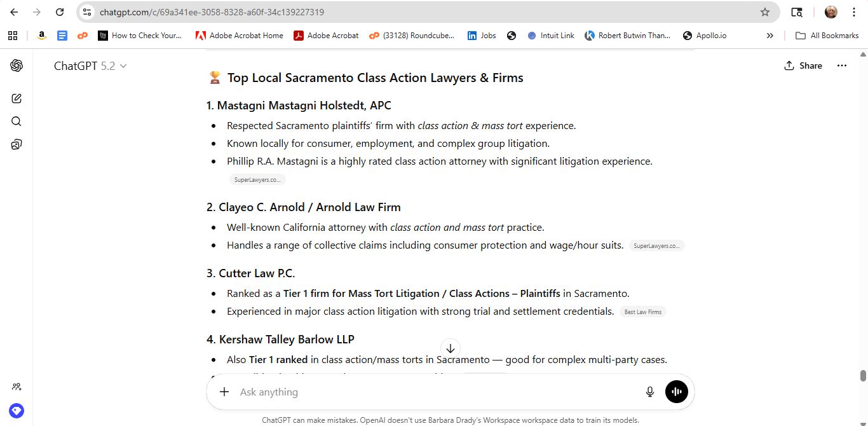
Task: Click the heading Top Local Sacramento Class Action Lawyers
Action: [x=376, y=78]
